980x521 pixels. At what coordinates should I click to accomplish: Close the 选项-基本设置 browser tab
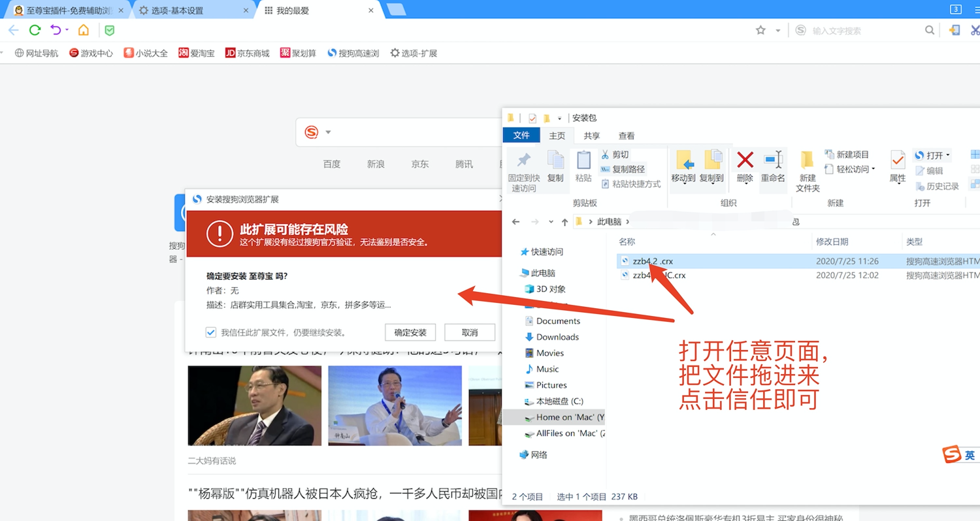(246, 10)
